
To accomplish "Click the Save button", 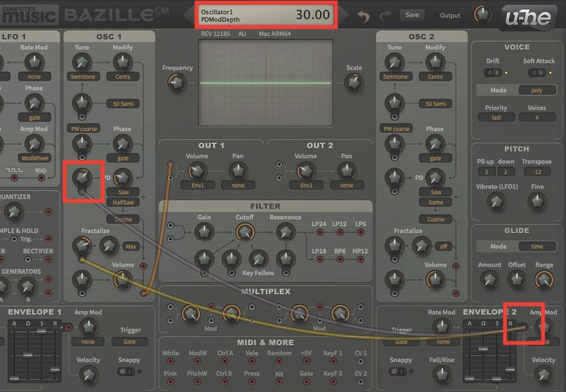I will pyautogui.click(x=412, y=14).
